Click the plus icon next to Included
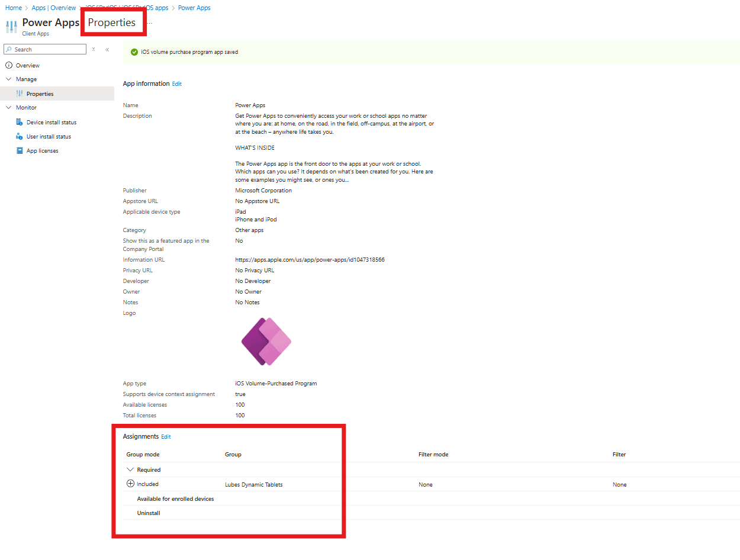 tap(130, 484)
